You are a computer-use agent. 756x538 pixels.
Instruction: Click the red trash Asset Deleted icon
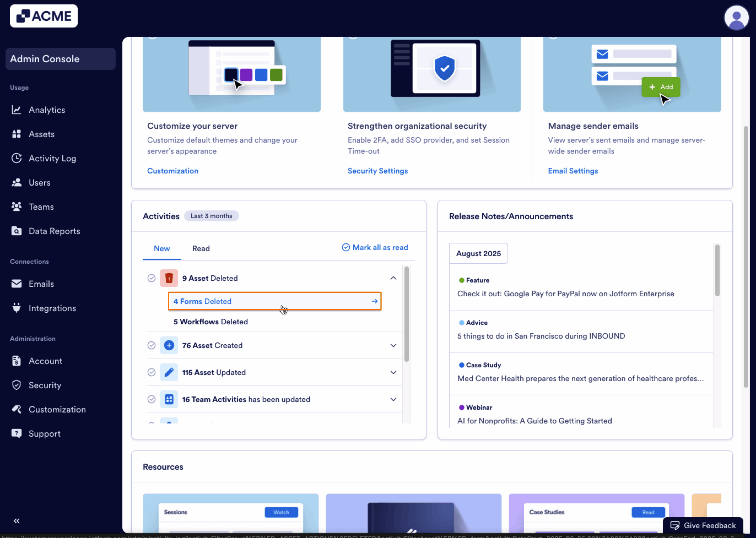coord(169,278)
